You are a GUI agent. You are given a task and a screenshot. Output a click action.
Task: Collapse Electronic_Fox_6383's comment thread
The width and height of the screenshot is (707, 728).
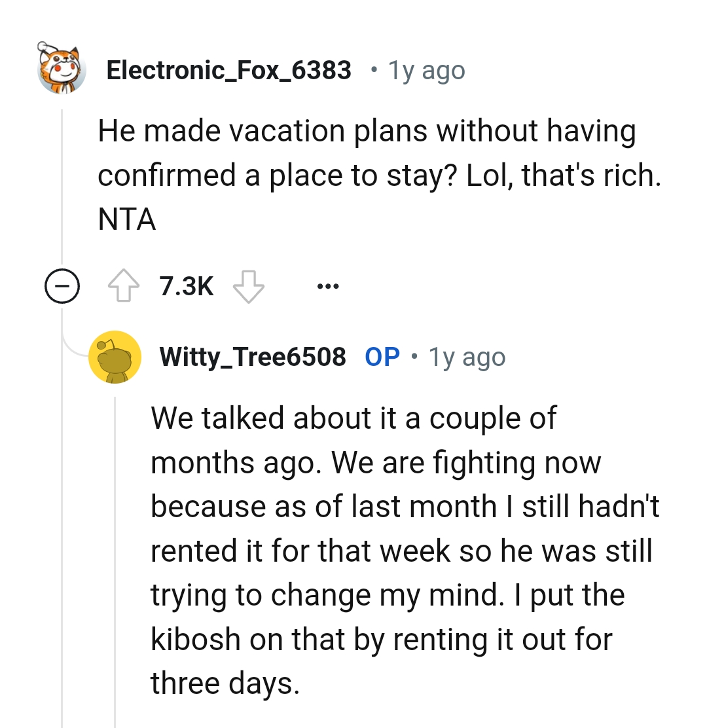(62, 285)
